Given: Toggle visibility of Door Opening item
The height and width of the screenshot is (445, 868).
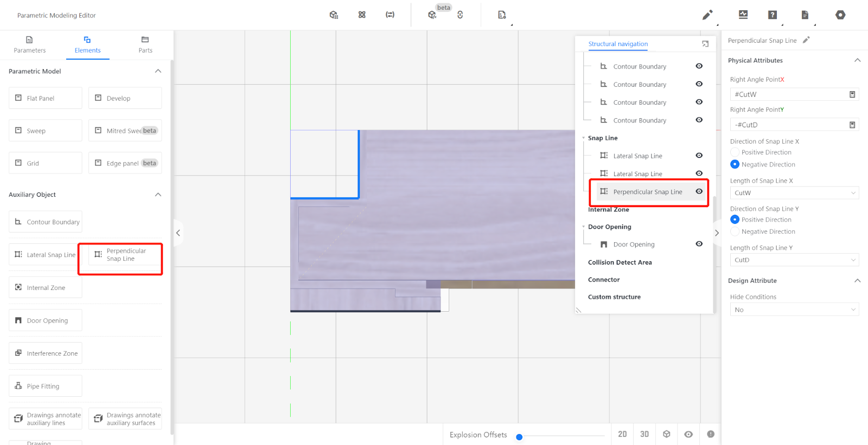Looking at the screenshot, I should (699, 244).
